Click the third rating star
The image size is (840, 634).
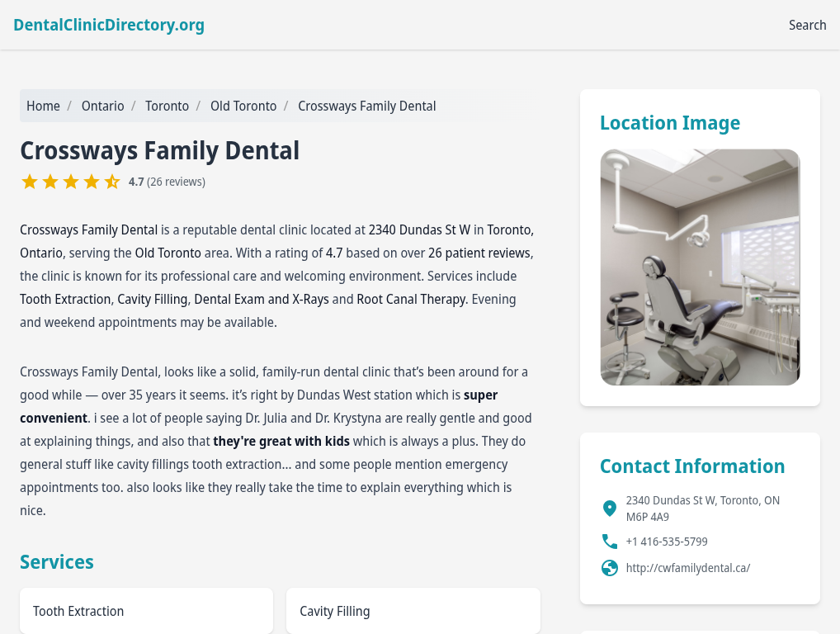(x=71, y=182)
